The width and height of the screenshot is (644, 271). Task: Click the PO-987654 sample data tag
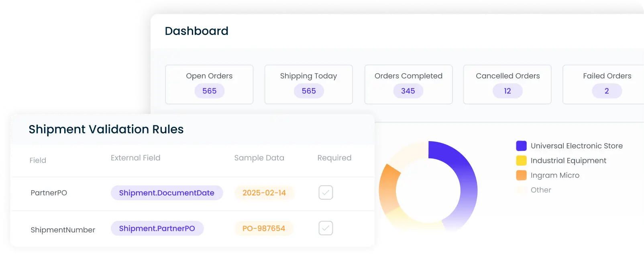[x=264, y=228]
